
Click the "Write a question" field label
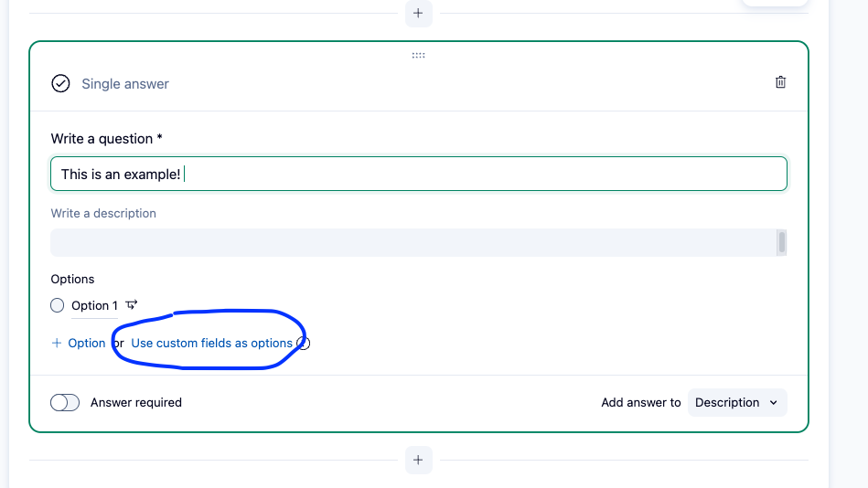106,139
